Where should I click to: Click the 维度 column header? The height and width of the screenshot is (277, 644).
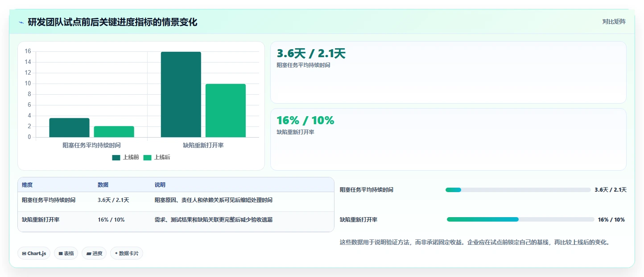[x=27, y=185]
